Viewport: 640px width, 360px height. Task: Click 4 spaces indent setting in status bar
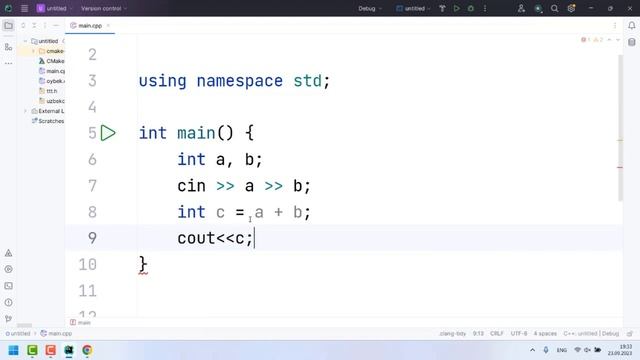(x=545, y=333)
